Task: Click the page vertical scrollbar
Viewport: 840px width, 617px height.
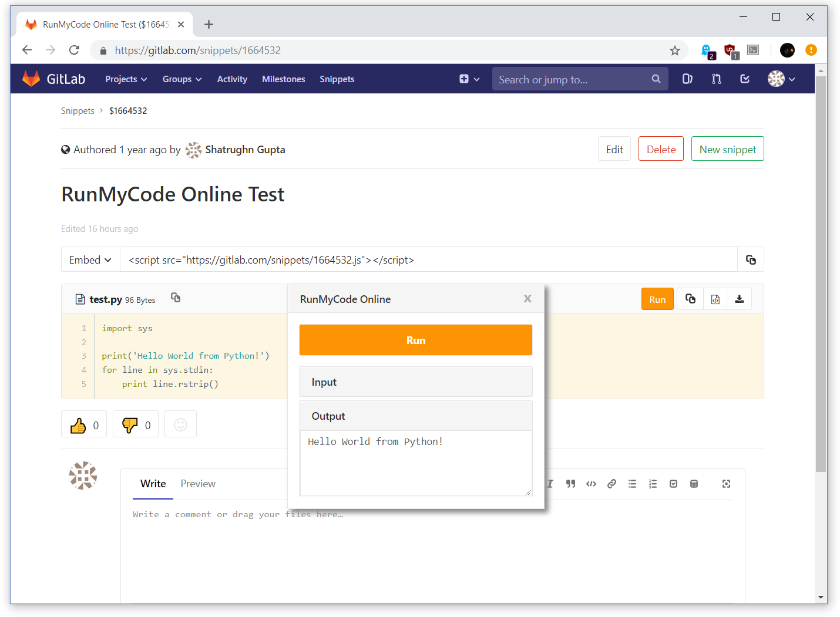Action: pyautogui.click(x=821, y=273)
